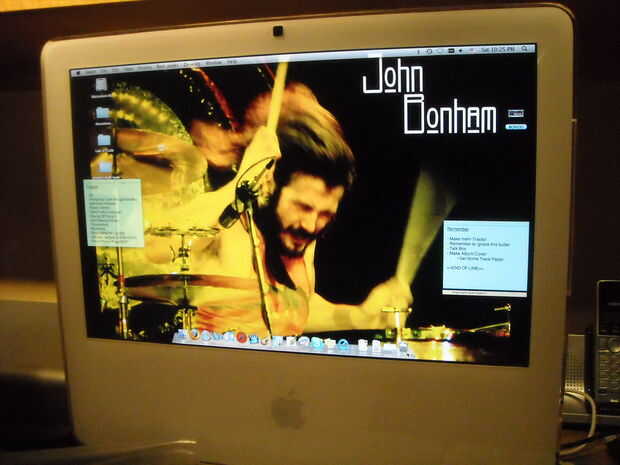Viewport: 620px width, 465px height.
Task: Click 'Make Album Cover' line in blue note
Action: (469, 254)
